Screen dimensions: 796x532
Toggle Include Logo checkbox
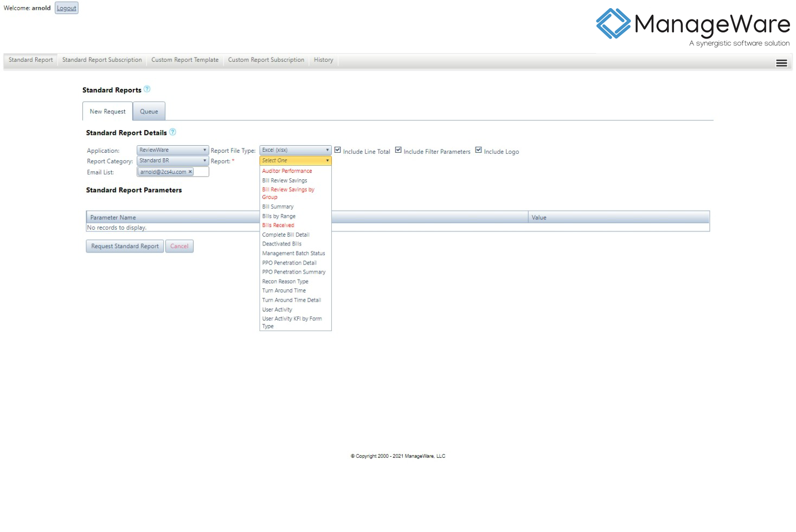point(478,150)
